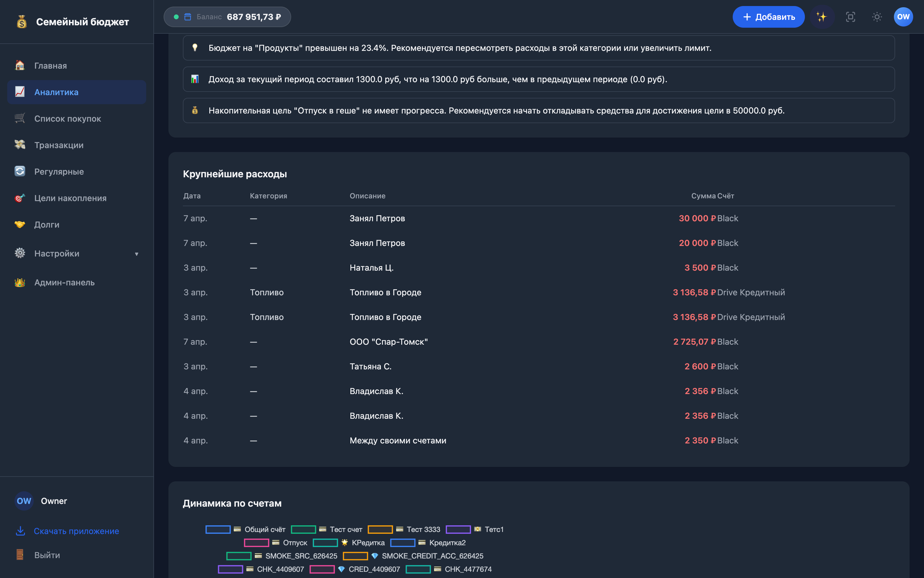The image size is (924, 578).
Task: Expand the Настройки submenu arrow
Action: coord(136,254)
